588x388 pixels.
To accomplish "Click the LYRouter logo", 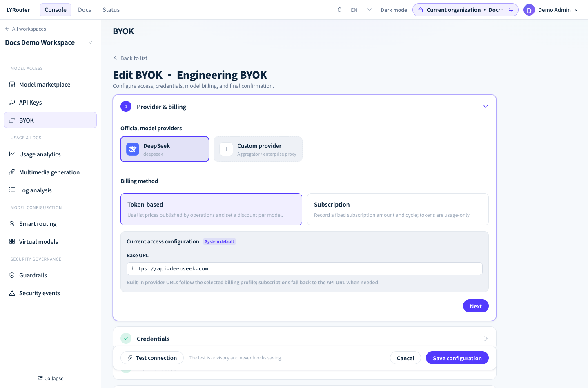I will click(x=18, y=10).
